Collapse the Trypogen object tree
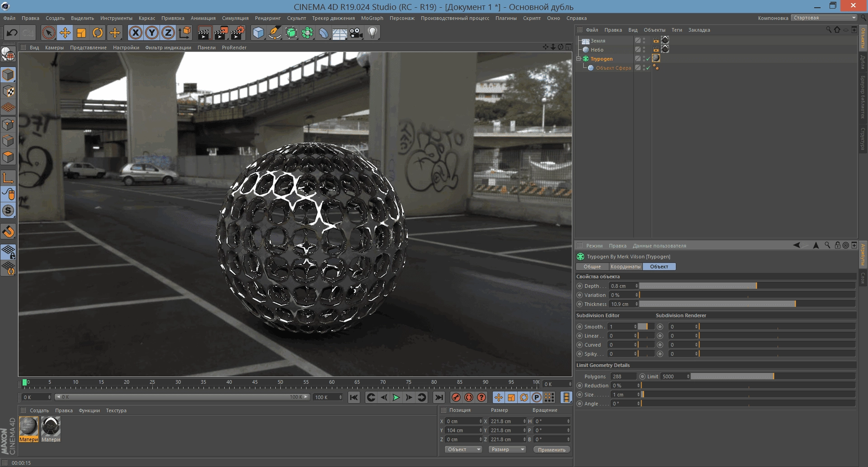Screen dimensions: 868x467 [x=578, y=59]
